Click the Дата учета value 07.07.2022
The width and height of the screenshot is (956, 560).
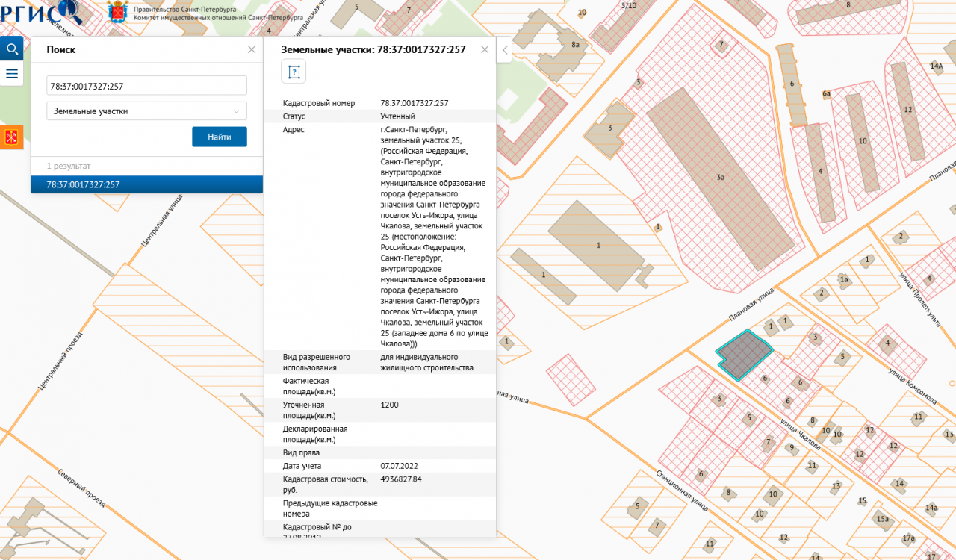click(399, 466)
